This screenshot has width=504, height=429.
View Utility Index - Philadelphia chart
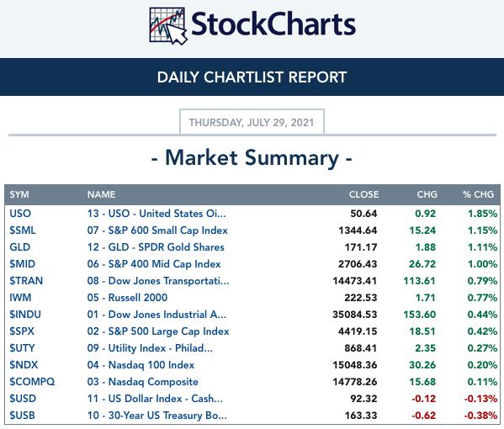click(x=150, y=348)
